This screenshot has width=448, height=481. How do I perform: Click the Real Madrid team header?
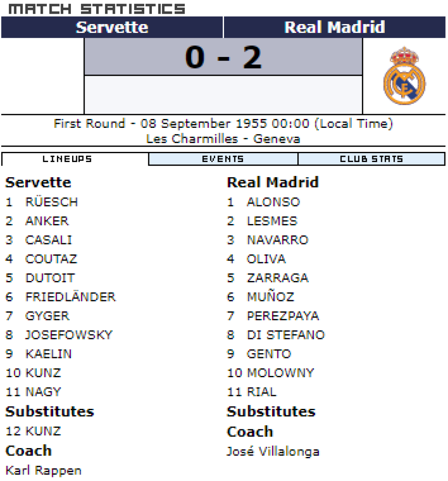334,27
